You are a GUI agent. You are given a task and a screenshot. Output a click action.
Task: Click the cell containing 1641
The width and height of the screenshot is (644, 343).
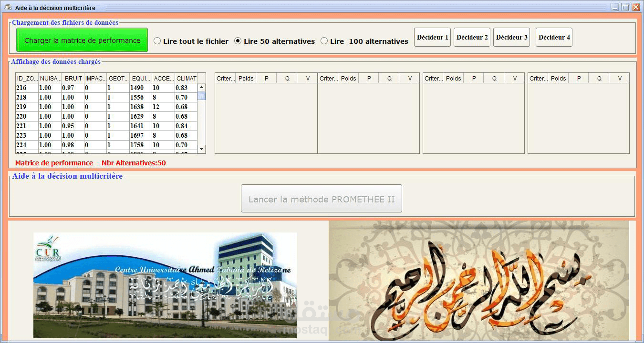coord(141,126)
